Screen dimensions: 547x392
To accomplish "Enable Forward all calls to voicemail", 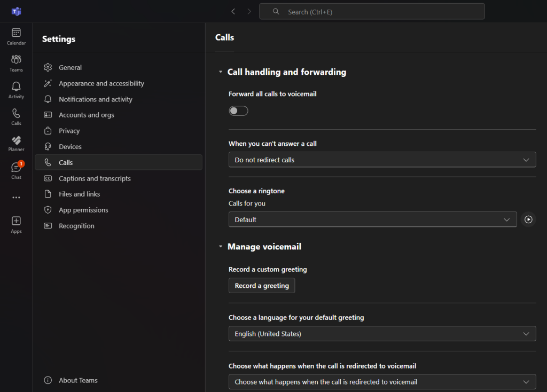I will [x=238, y=111].
